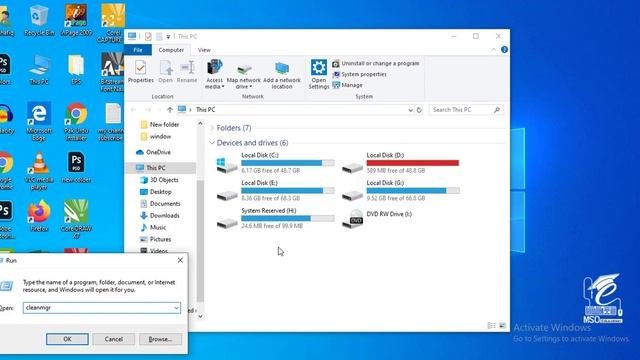
Task: Select System Reserved (H:) drive
Action: [276, 218]
